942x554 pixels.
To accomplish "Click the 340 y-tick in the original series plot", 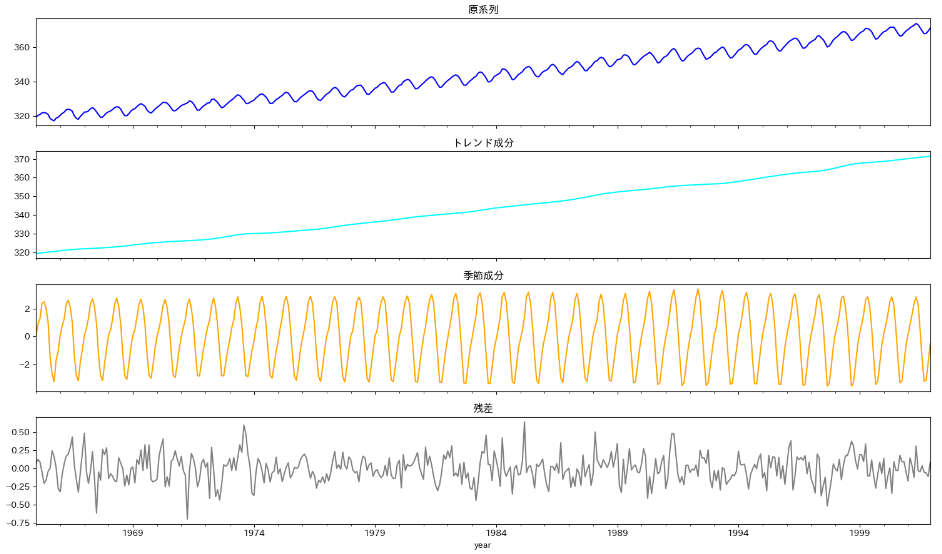I will (21, 82).
